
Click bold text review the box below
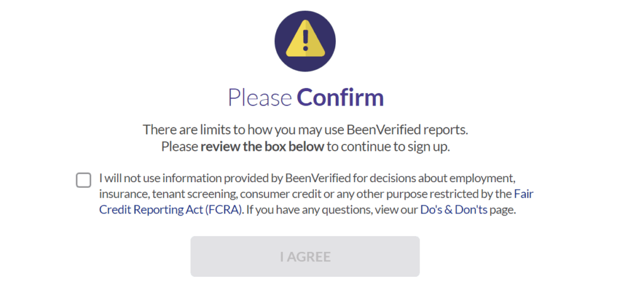click(262, 147)
